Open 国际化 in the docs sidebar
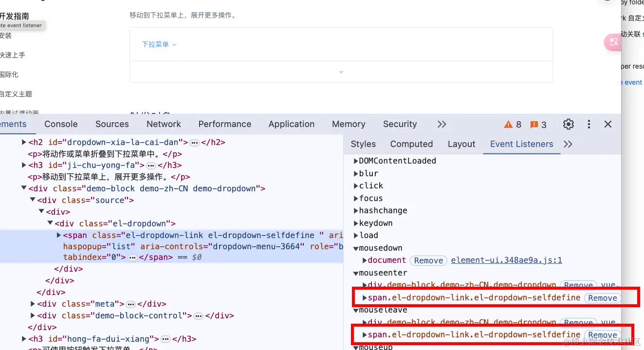Image resolution: width=644 pixels, height=350 pixels. pos(9,74)
